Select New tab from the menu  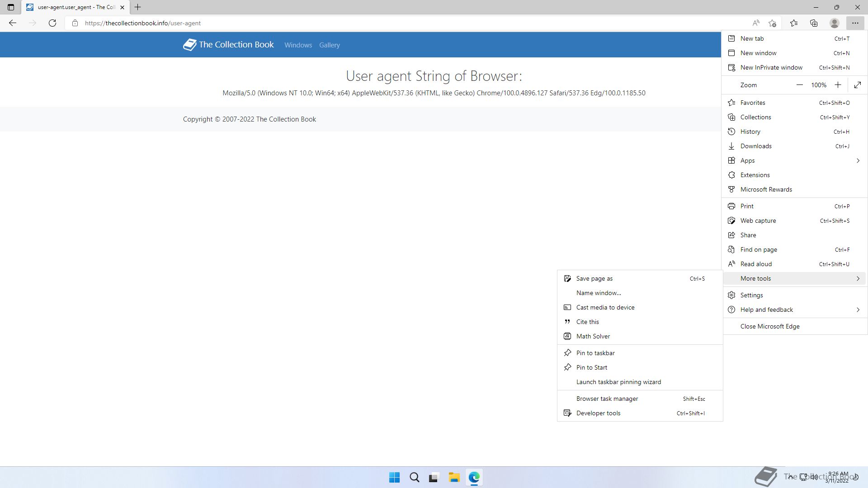(x=794, y=38)
